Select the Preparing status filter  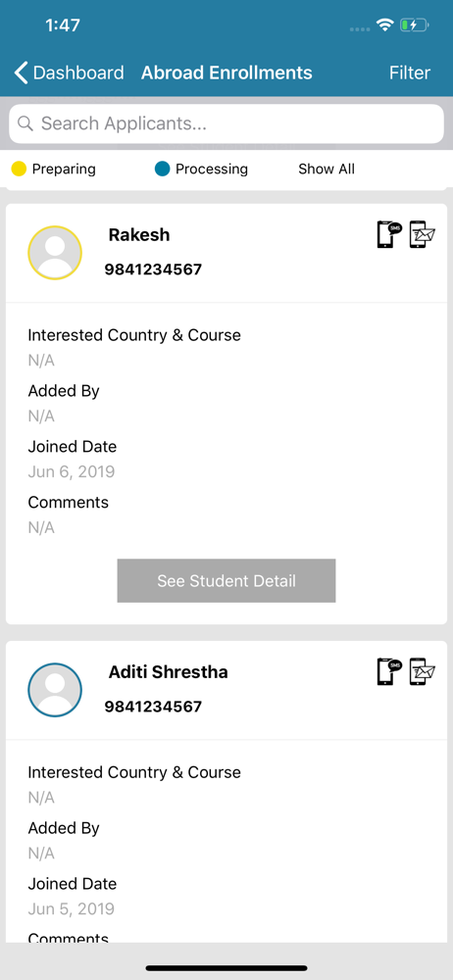click(x=54, y=169)
